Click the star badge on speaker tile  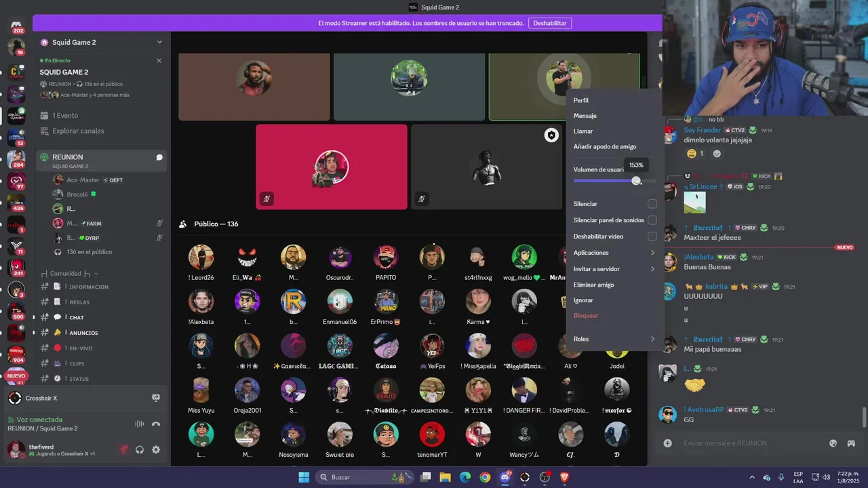pyautogui.click(x=551, y=136)
